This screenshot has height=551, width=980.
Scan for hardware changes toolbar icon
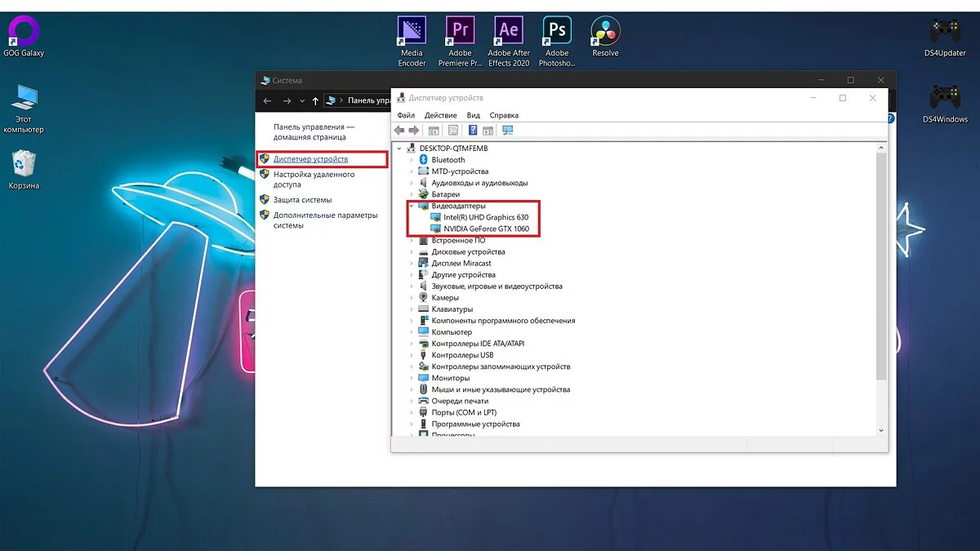coord(507,131)
